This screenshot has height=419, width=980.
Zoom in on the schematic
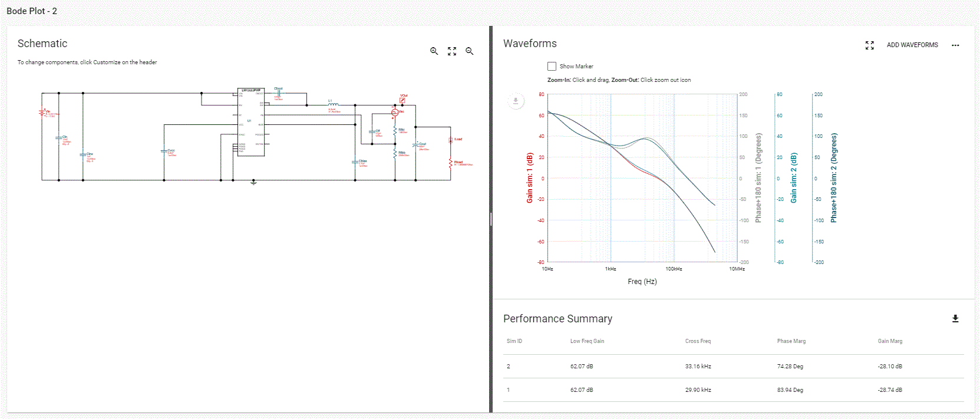pyautogui.click(x=434, y=51)
